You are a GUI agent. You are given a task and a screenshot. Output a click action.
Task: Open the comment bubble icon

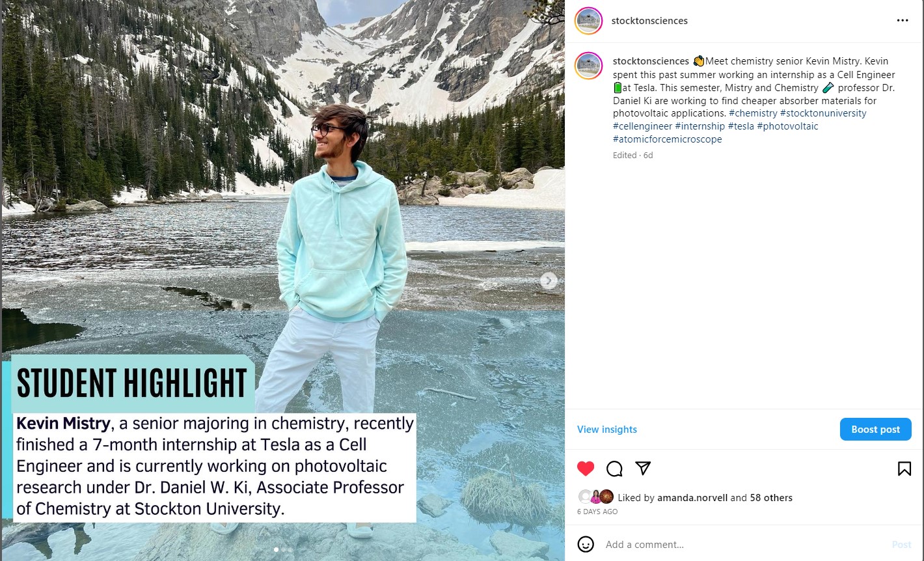pos(614,468)
